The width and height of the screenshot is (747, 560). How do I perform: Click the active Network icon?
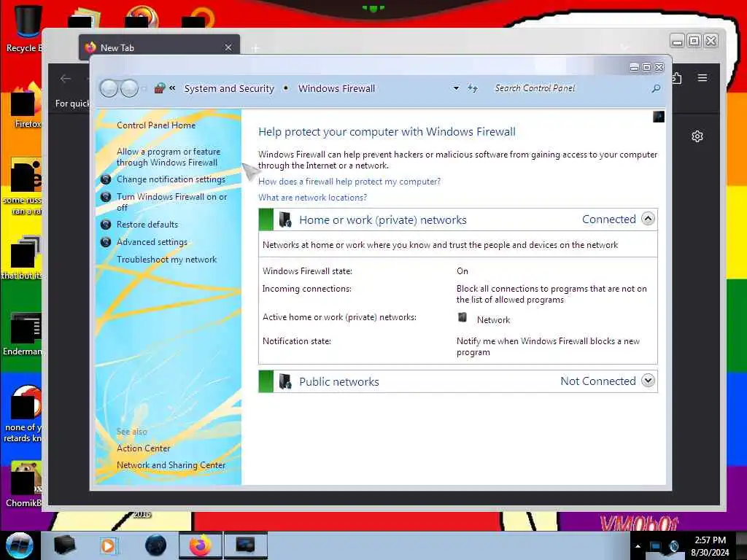[x=462, y=318]
